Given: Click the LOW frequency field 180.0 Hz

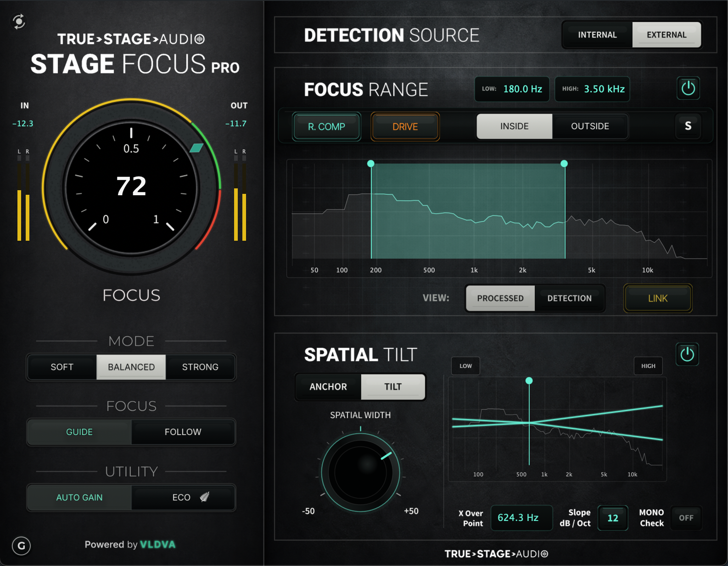Looking at the screenshot, I should pos(512,89).
